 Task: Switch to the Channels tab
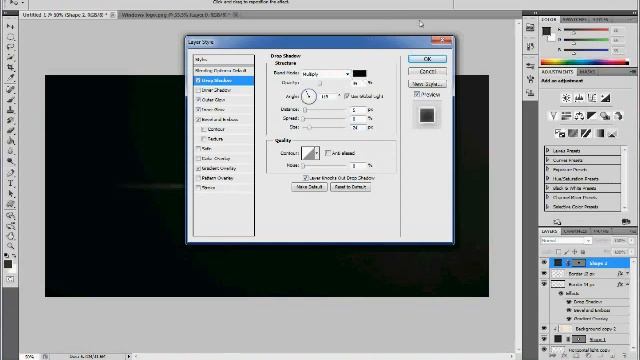point(575,231)
